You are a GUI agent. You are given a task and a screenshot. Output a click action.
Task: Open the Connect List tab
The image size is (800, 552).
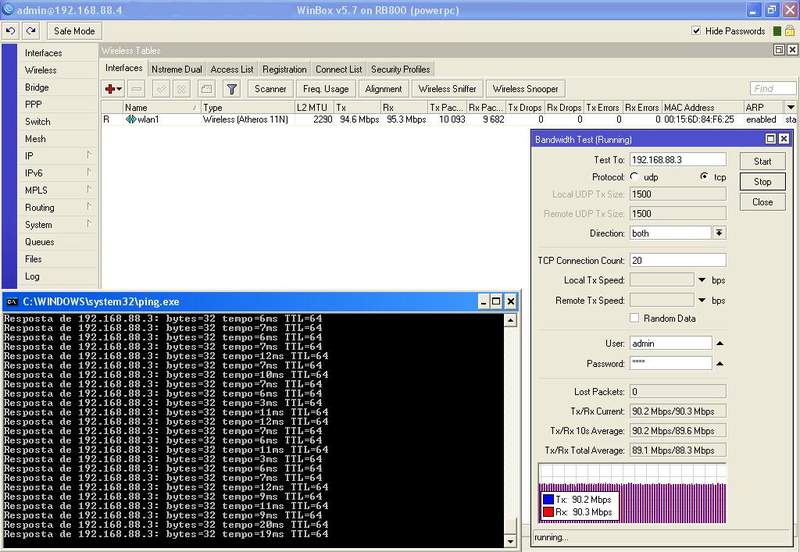click(339, 69)
